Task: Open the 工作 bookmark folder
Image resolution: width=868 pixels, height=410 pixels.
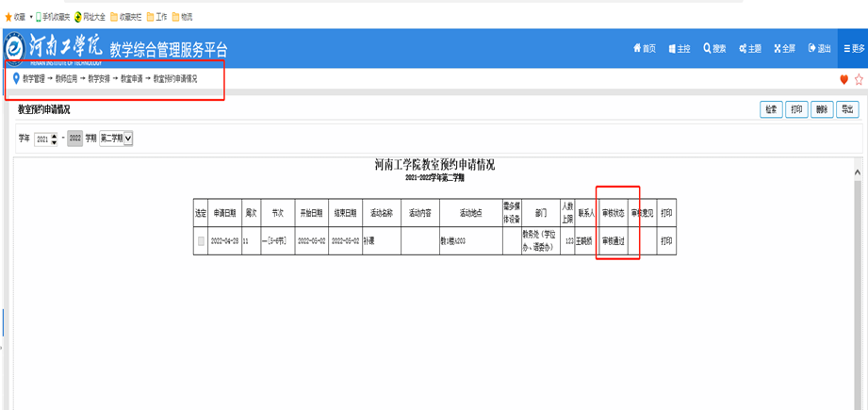Action: tap(156, 17)
